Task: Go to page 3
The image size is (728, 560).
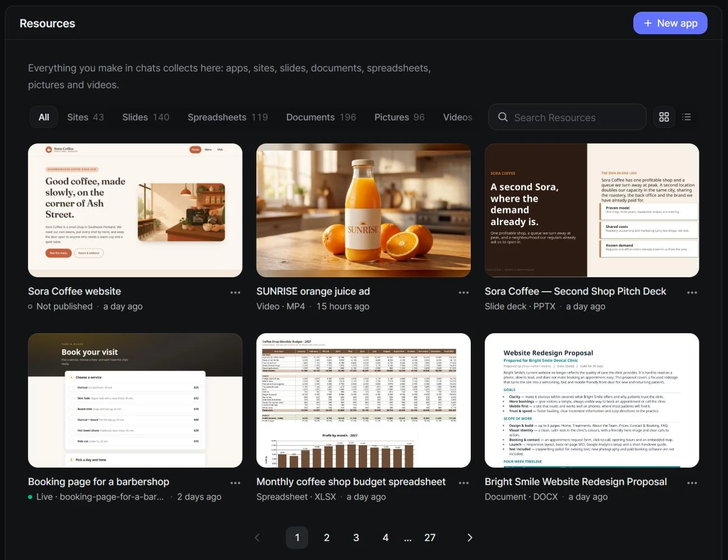Action: pyautogui.click(x=356, y=538)
